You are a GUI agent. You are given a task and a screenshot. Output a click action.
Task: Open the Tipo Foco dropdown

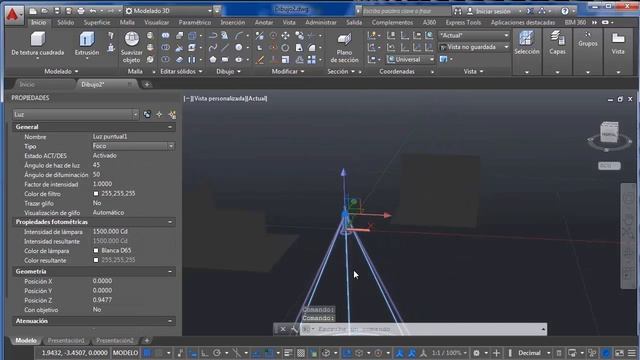(133, 146)
